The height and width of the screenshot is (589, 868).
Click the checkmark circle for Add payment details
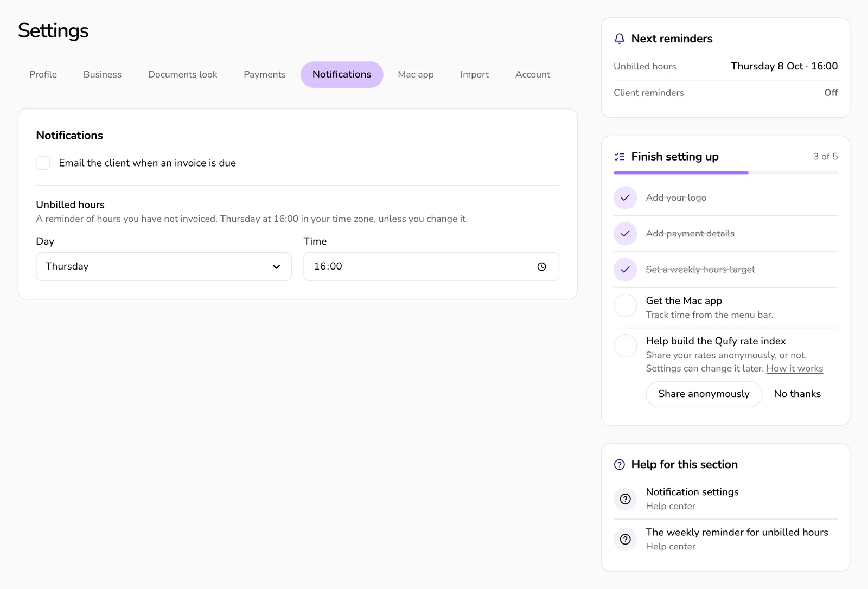[625, 234]
